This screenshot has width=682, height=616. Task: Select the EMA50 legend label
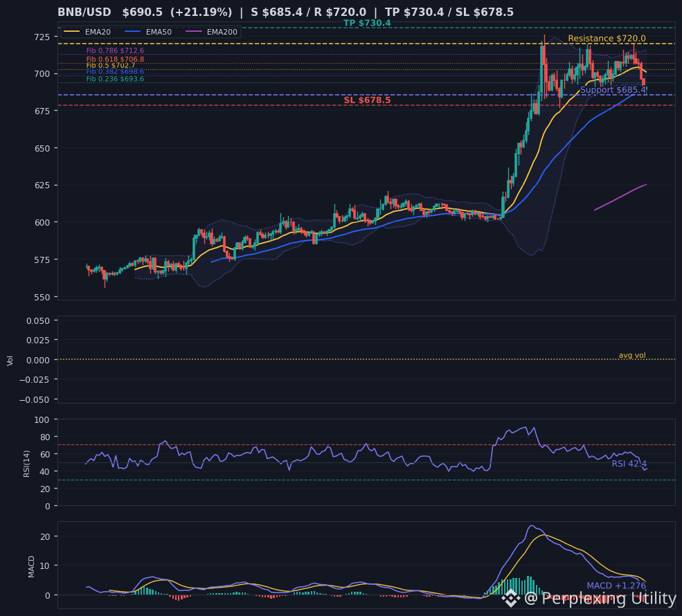point(159,32)
